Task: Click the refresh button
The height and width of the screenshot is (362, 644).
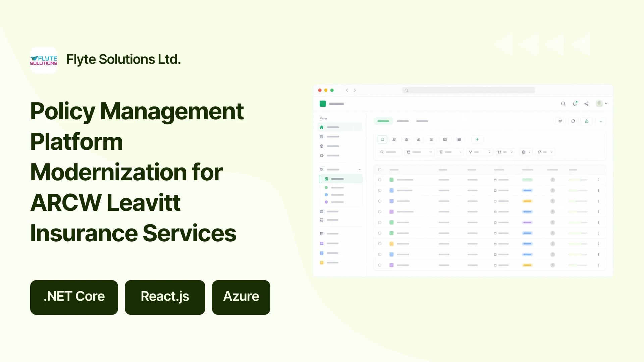Action: [x=573, y=121]
